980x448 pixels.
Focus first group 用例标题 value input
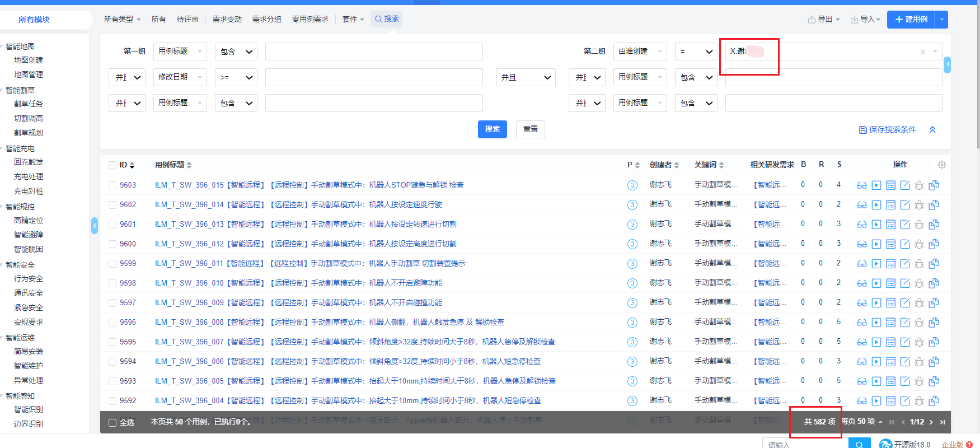coord(374,52)
